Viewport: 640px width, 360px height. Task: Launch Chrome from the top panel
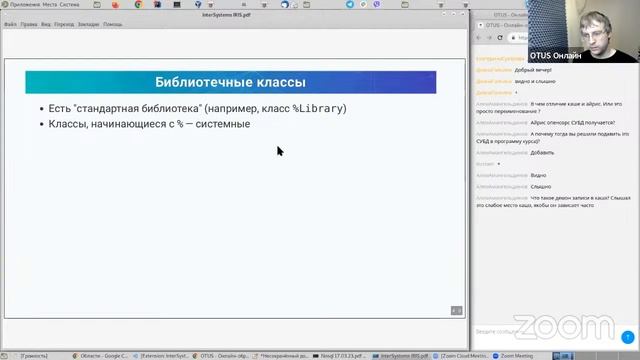click(138, 5)
